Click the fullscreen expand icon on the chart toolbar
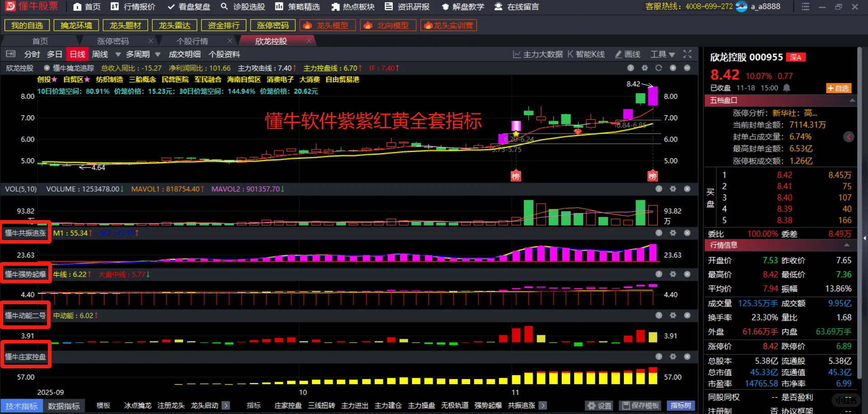The image size is (868, 414). point(687,54)
